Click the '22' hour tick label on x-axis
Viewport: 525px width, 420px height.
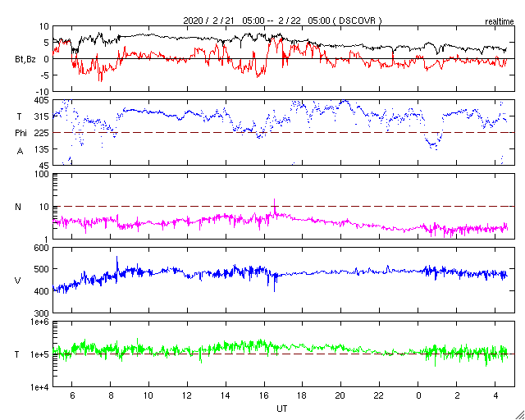379,395
